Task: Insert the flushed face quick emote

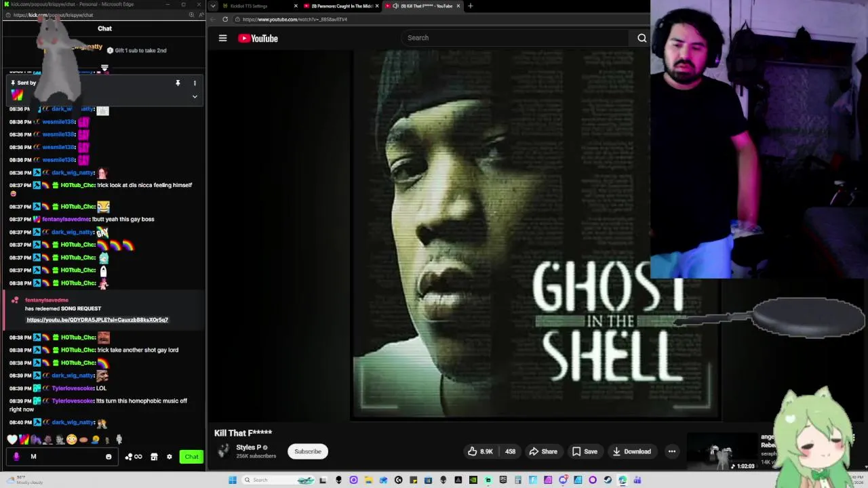Action: (71, 439)
